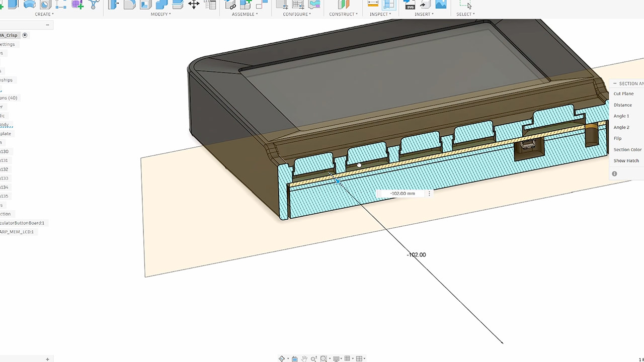Open the options menu beside the distance field
644x362 pixels.
pos(429,194)
